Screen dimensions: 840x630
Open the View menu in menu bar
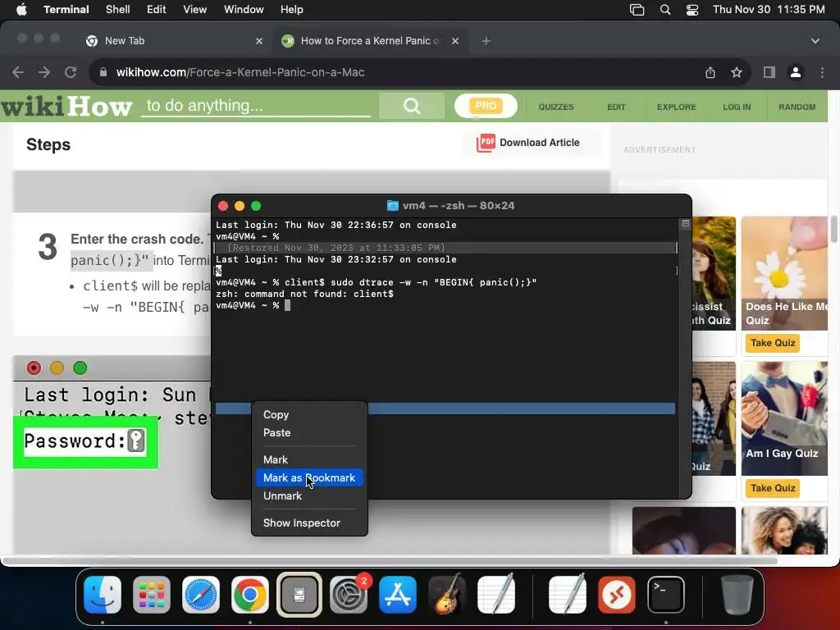[x=194, y=10]
